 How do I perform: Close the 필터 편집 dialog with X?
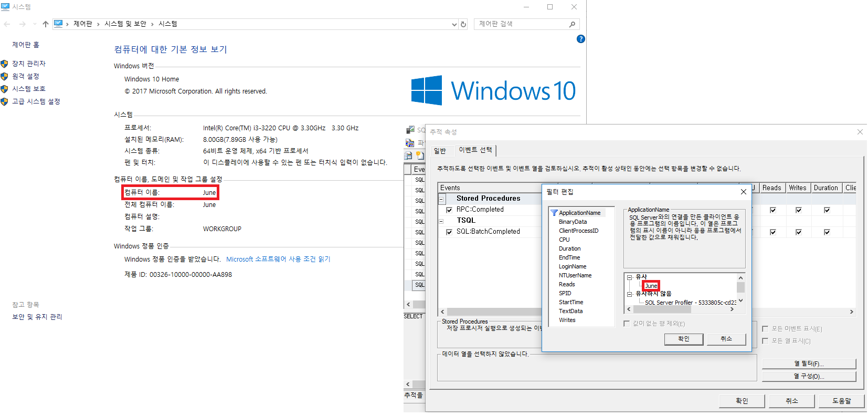tap(743, 192)
